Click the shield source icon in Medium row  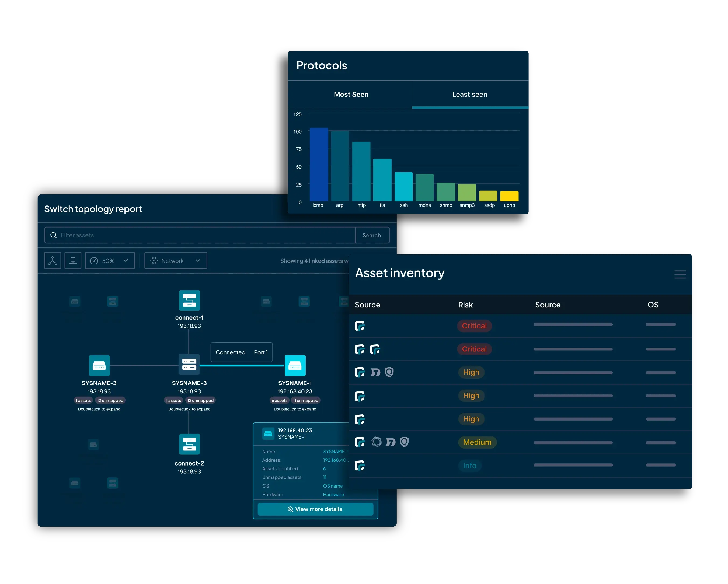(x=405, y=442)
